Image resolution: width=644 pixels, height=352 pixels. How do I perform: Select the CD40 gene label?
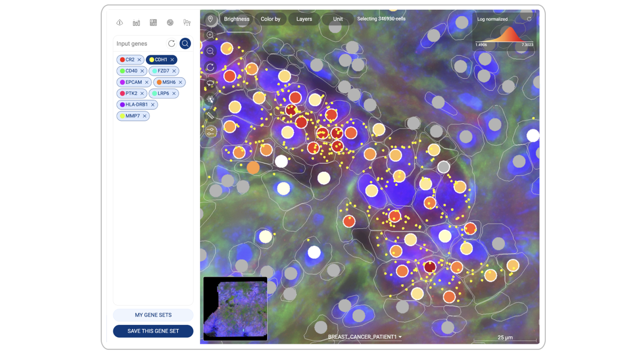(x=131, y=71)
